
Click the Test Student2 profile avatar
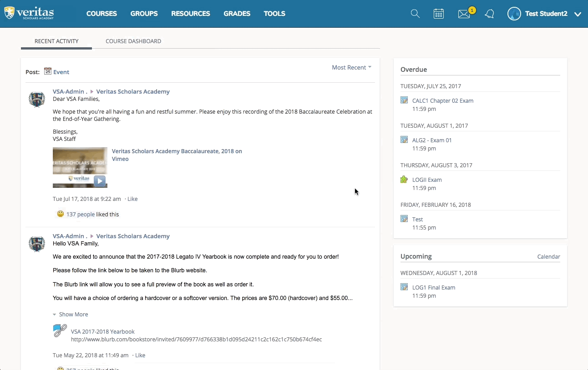(x=514, y=14)
